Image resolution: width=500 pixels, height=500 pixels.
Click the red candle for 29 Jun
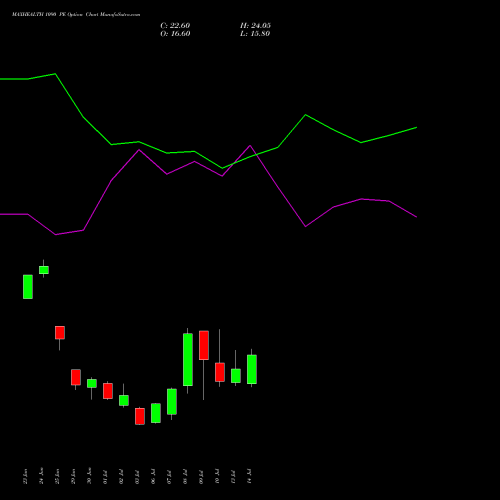pos(76,377)
